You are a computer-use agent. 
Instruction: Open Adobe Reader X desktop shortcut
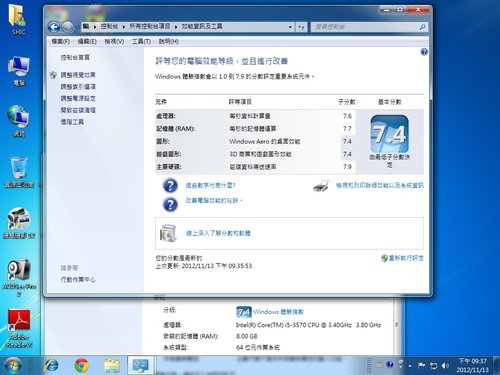pos(19,328)
